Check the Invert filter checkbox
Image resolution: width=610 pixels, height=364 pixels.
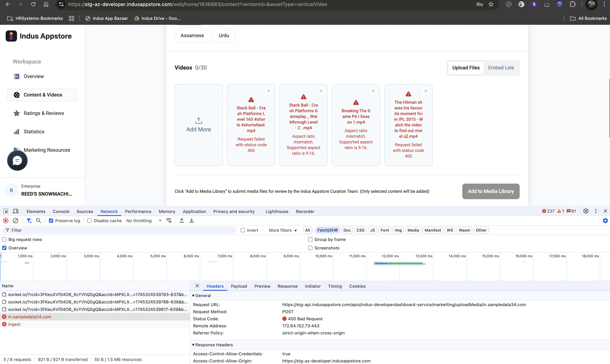(x=243, y=230)
